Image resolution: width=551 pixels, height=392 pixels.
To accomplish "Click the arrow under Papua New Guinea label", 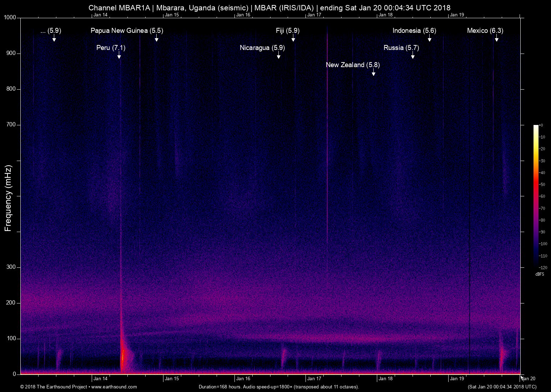I will pyautogui.click(x=156, y=39).
